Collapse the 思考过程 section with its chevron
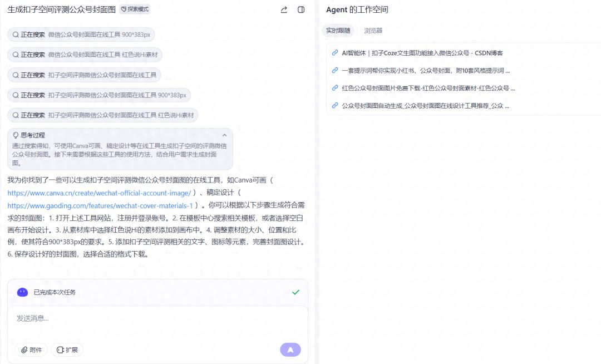Viewport: 601px width, 364px height. [x=224, y=135]
